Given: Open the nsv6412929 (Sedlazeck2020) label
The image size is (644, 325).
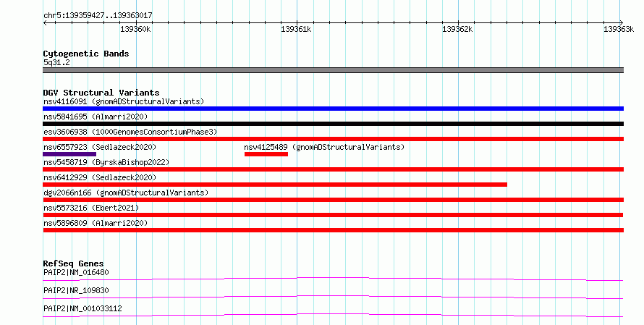Looking at the screenshot, I should (100, 177).
